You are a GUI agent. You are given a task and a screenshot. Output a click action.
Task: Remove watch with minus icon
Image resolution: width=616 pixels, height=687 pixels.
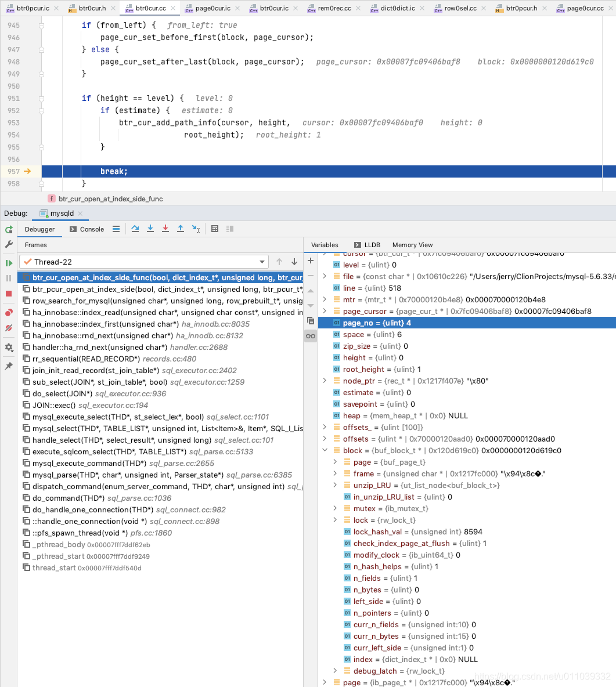click(311, 276)
